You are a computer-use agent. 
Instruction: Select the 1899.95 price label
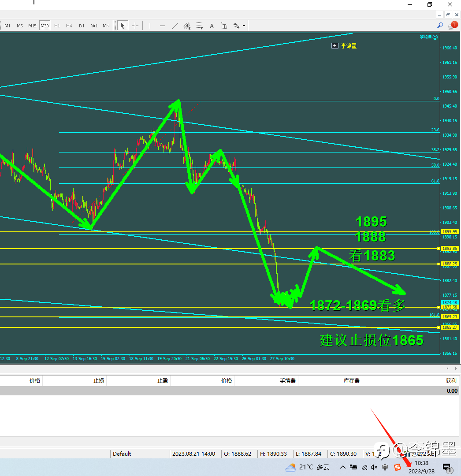tap(450, 232)
